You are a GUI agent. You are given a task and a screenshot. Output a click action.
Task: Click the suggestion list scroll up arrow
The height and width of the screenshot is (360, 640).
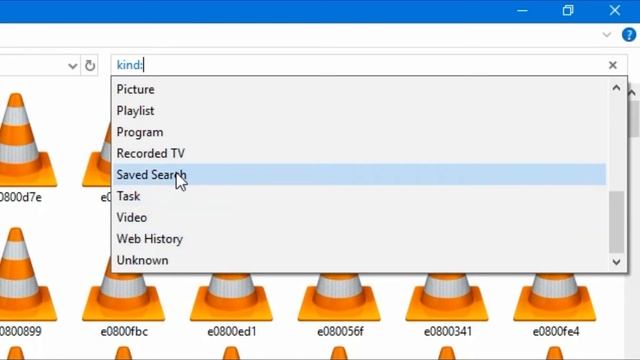click(616, 88)
